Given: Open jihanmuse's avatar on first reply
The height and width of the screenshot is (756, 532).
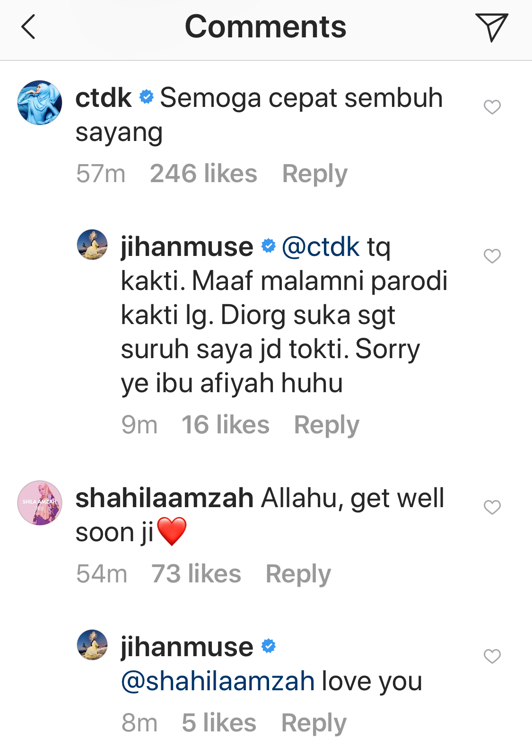Looking at the screenshot, I should (x=92, y=245).
